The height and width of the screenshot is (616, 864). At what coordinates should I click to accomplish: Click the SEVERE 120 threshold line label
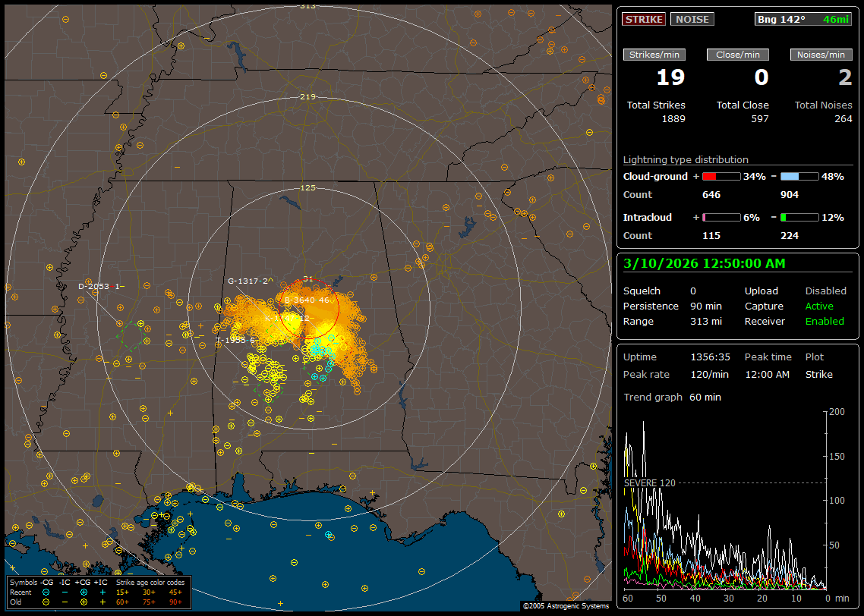pyautogui.click(x=649, y=482)
